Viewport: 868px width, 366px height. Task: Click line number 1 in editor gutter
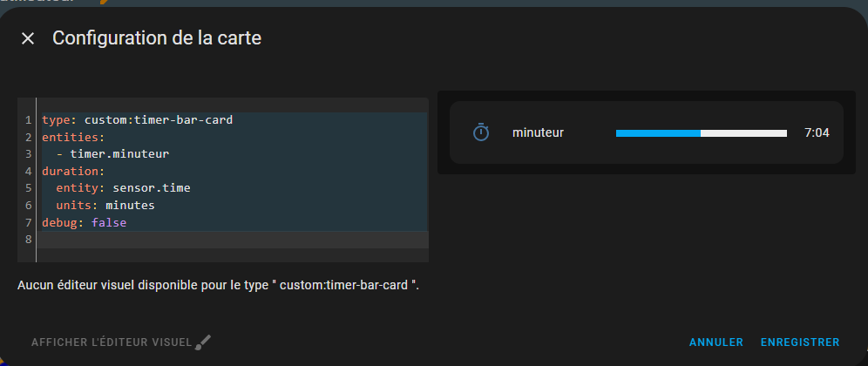pos(29,120)
